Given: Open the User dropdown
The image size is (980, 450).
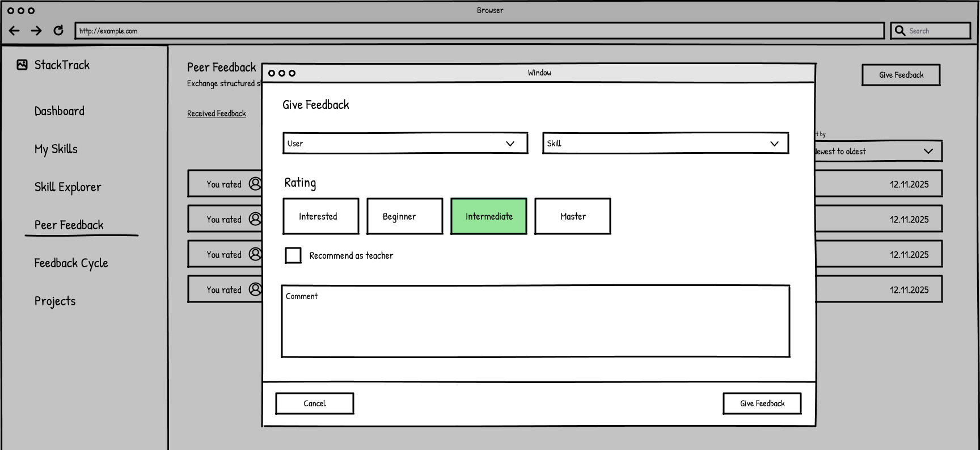Looking at the screenshot, I should point(405,143).
